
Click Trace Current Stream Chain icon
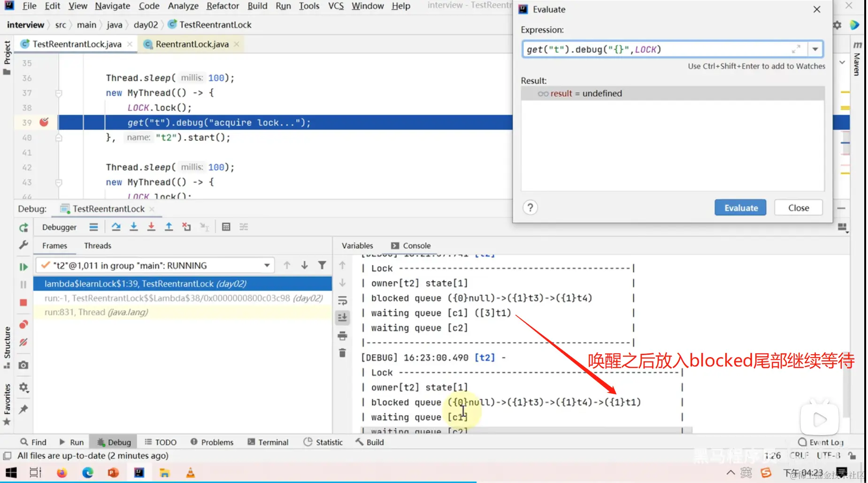click(244, 227)
